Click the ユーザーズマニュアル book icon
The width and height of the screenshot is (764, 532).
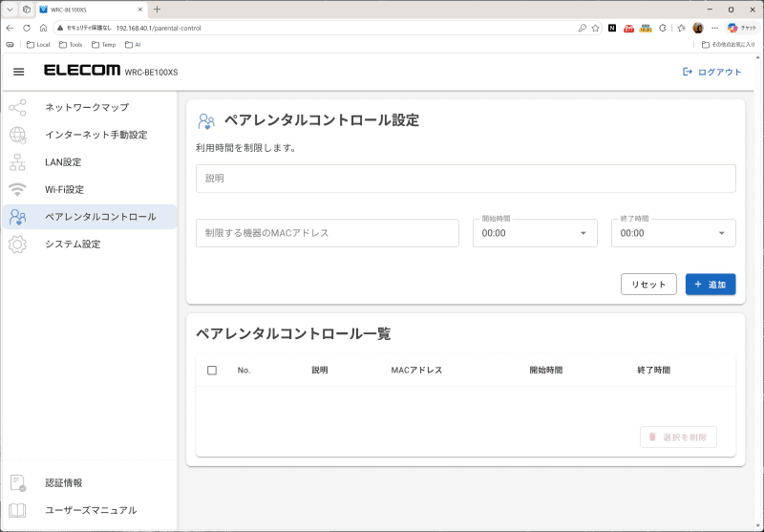17,510
